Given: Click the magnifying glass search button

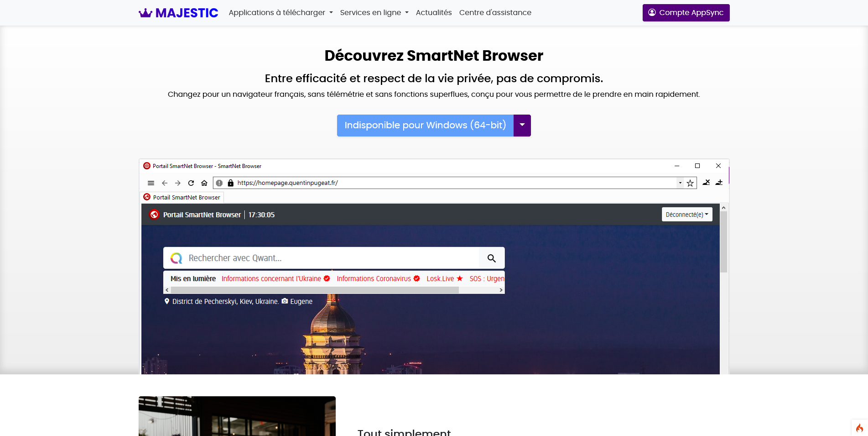Looking at the screenshot, I should [492, 258].
